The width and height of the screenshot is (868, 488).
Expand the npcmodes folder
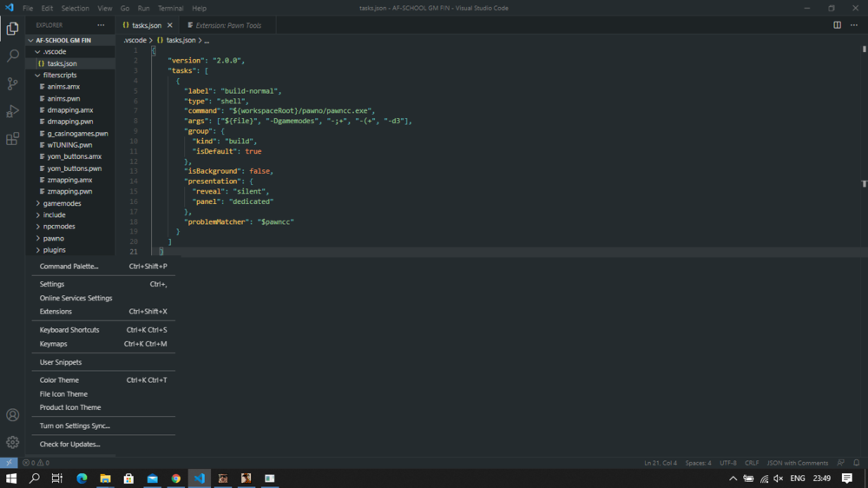click(71, 227)
